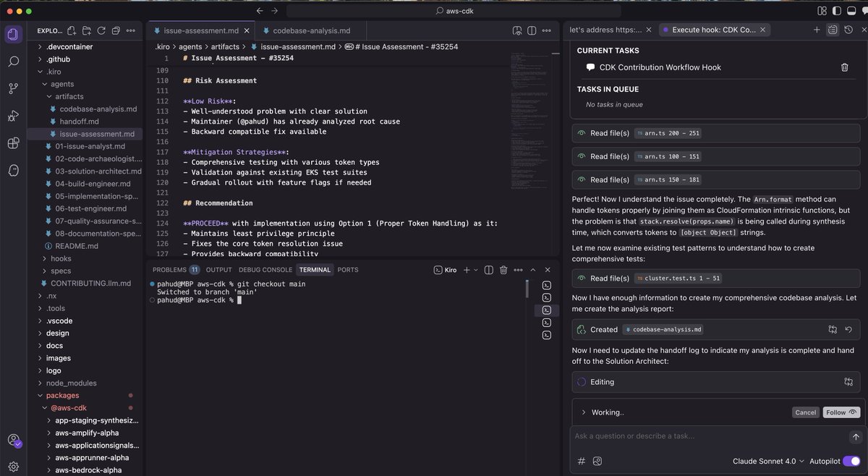The image size is (868, 476).
Task: Go forward in navigation history
Action: 275,11
